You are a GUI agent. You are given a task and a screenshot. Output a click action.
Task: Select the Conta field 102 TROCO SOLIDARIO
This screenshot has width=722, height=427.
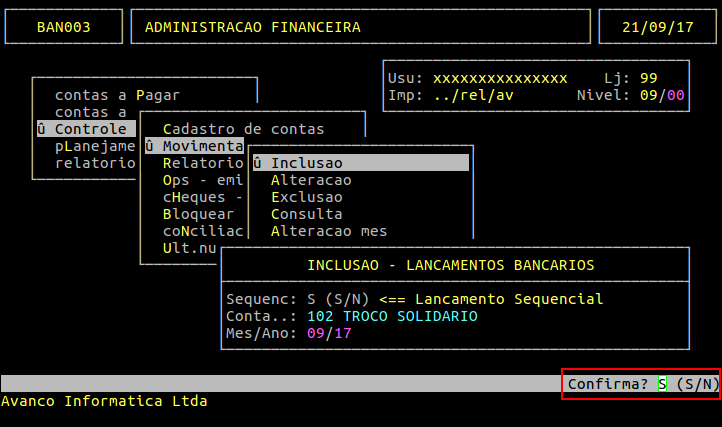pyautogui.click(x=392, y=316)
